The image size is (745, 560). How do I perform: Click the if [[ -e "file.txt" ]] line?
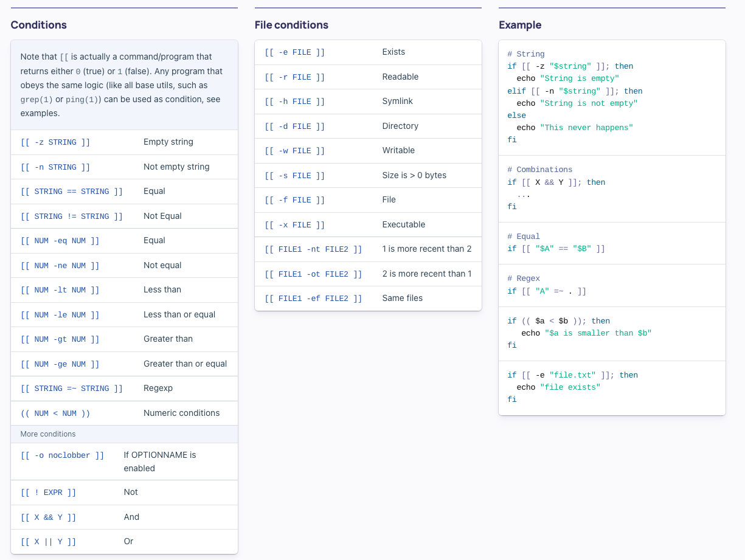point(573,375)
